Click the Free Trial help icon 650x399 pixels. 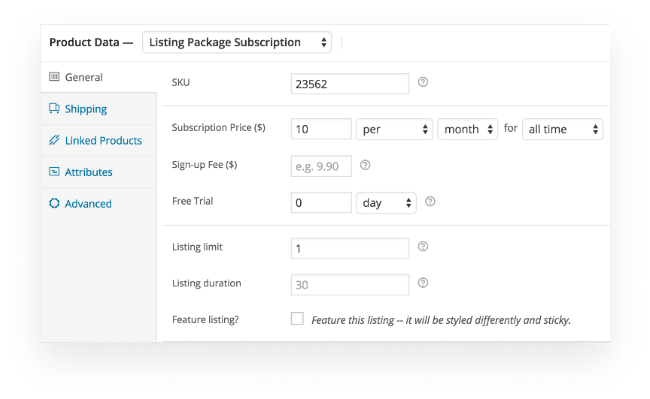coord(430,201)
